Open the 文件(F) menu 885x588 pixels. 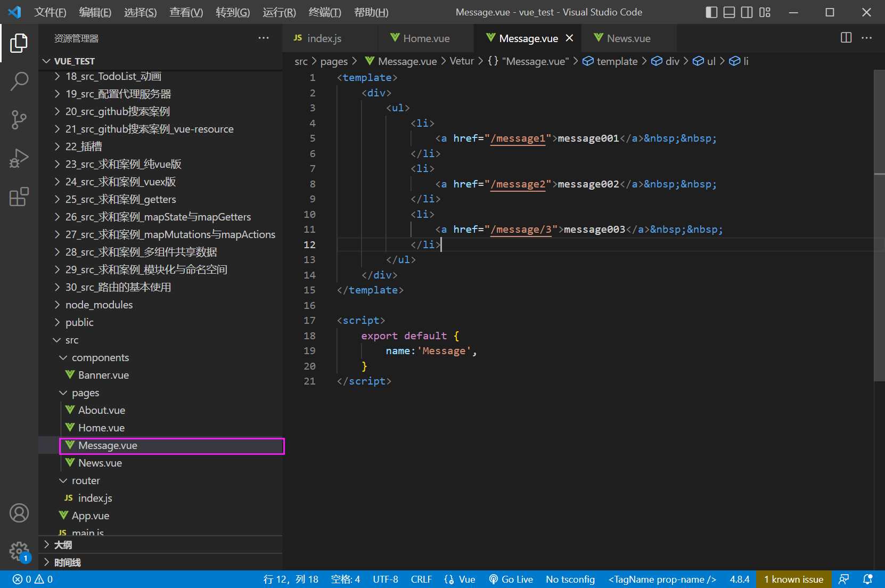[x=50, y=12]
